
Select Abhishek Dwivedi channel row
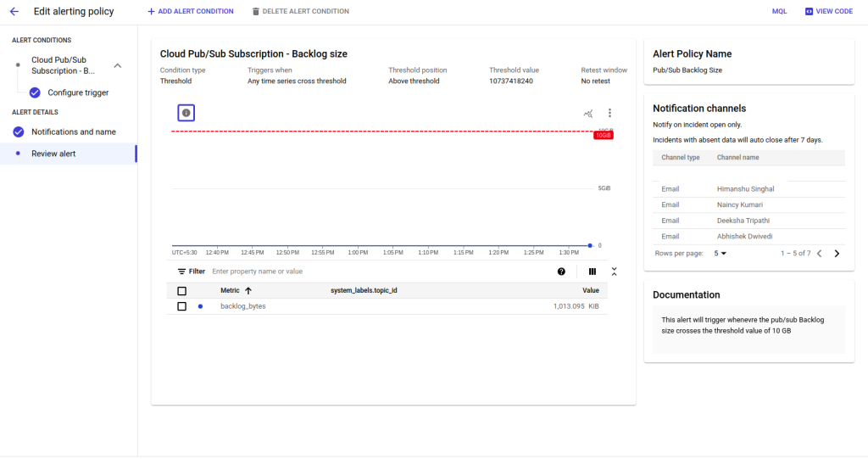[x=749, y=237]
